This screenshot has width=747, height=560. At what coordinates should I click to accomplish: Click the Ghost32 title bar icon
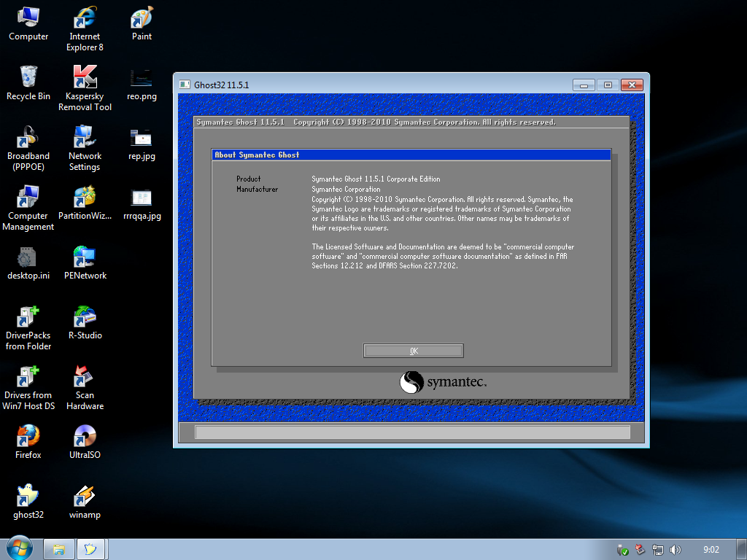pyautogui.click(x=185, y=85)
